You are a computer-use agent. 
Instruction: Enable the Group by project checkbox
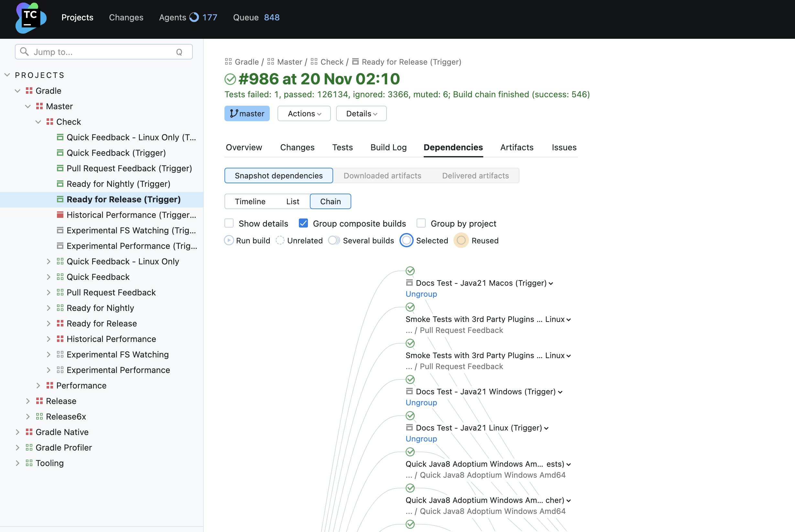[420, 223]
